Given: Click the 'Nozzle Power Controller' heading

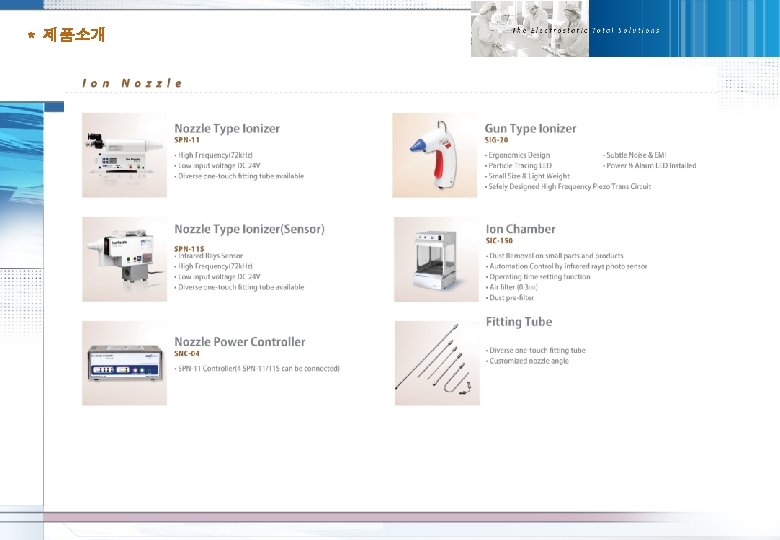Looking at the screenshot, I should (x=240, y=342).
